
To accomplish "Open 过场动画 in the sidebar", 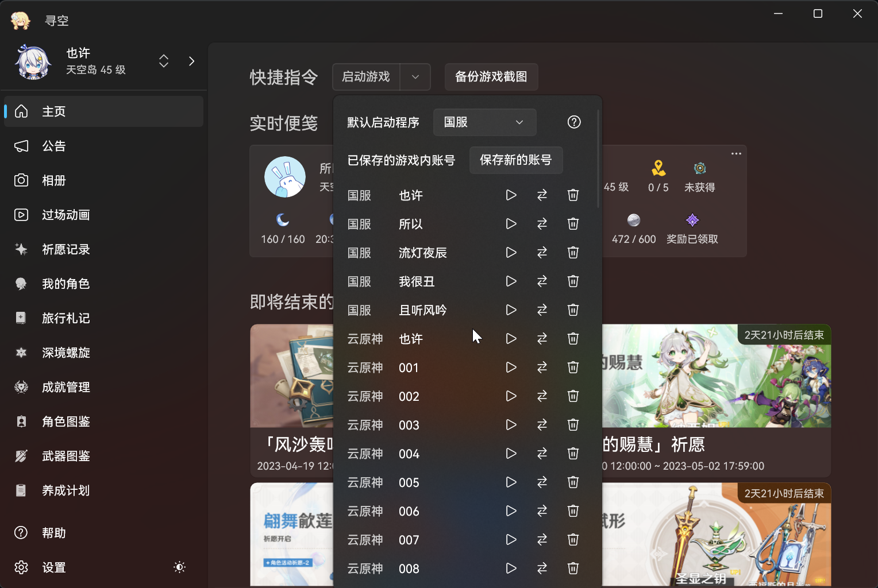I will click(103, 215).
